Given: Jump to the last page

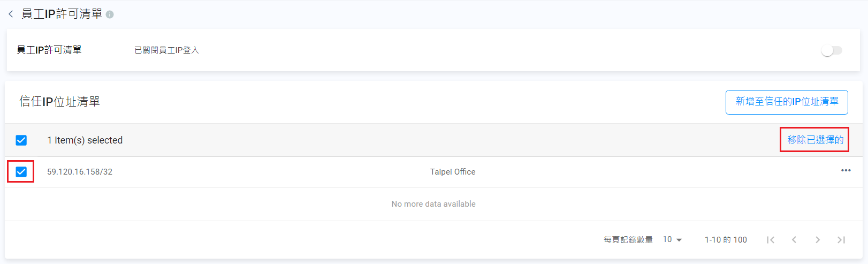Looking at the screenshot, I should [x=841, y=240].
